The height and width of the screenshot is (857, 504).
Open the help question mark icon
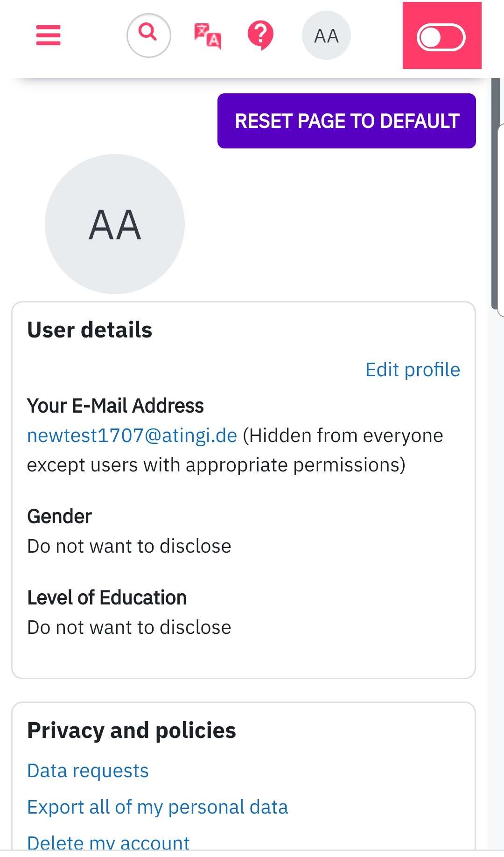(x=260, y=35)
